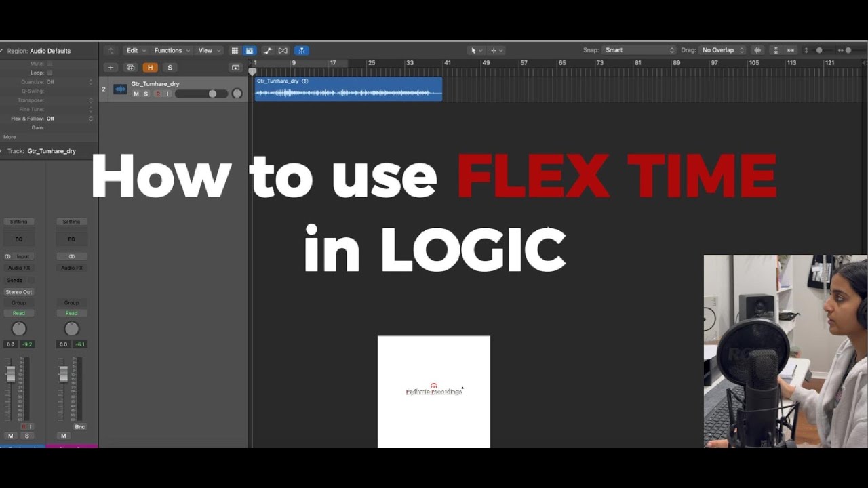868x488 pixels.
Task: Click the pan knob on left channel strip
Action: pyautogui.click(x=18, y=329)
